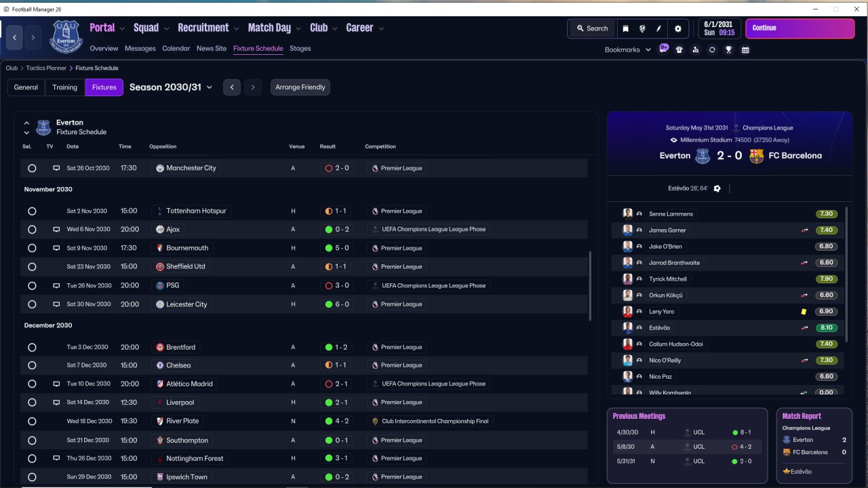Click Sheffield Utd club badge
Screen dimensions: 868x488
(160, 267)
